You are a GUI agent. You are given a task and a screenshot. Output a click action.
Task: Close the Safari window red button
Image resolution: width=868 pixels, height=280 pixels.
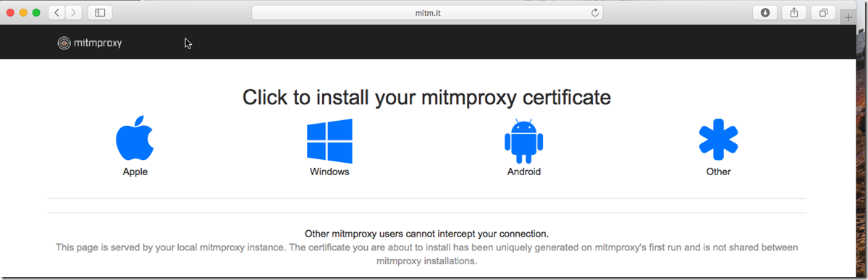click(x=10, y=13)
